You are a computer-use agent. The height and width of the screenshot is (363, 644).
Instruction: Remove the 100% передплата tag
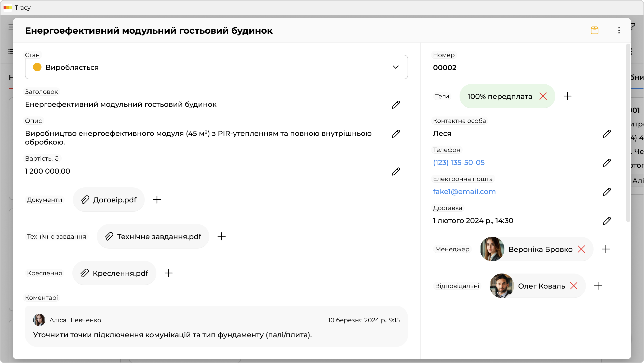[543, 96]
